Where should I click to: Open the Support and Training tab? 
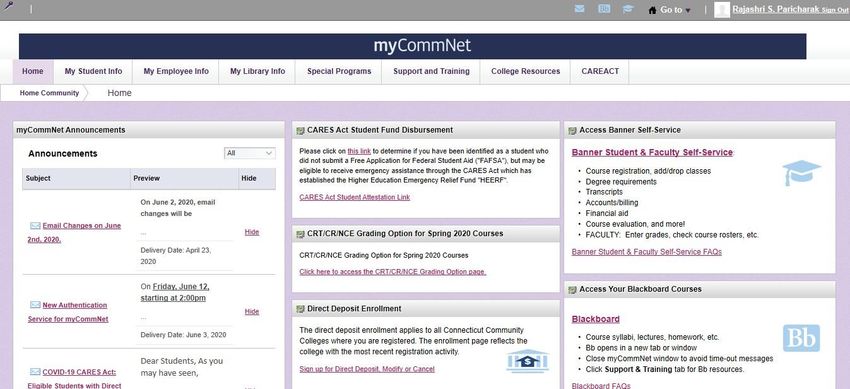pyautogui.click(x=431, y=72)
